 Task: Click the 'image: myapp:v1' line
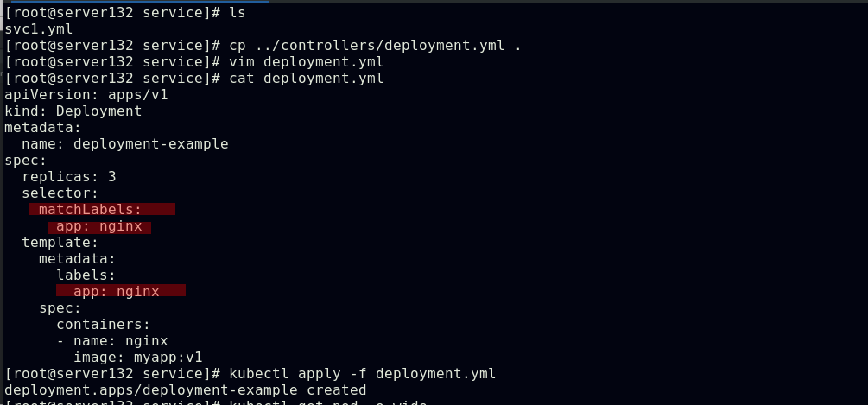pos(137,358)
